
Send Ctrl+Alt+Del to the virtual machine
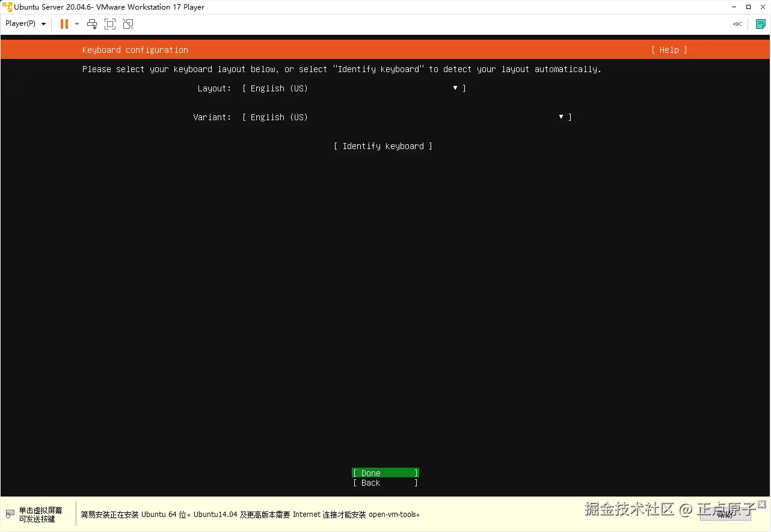coord(92,24)
